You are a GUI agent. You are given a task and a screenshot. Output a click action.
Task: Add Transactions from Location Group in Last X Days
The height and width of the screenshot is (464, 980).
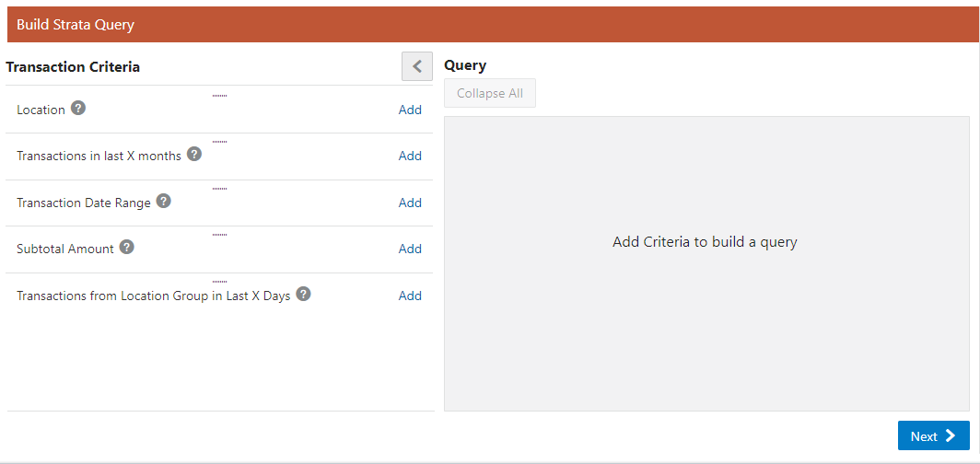click(410, 296)
